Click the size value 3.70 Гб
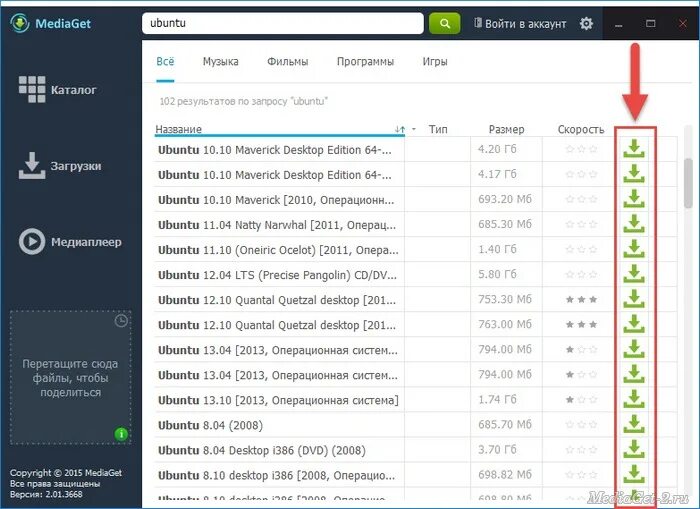Viewport: 700px width, 509px height. click(x=497, y=449)
